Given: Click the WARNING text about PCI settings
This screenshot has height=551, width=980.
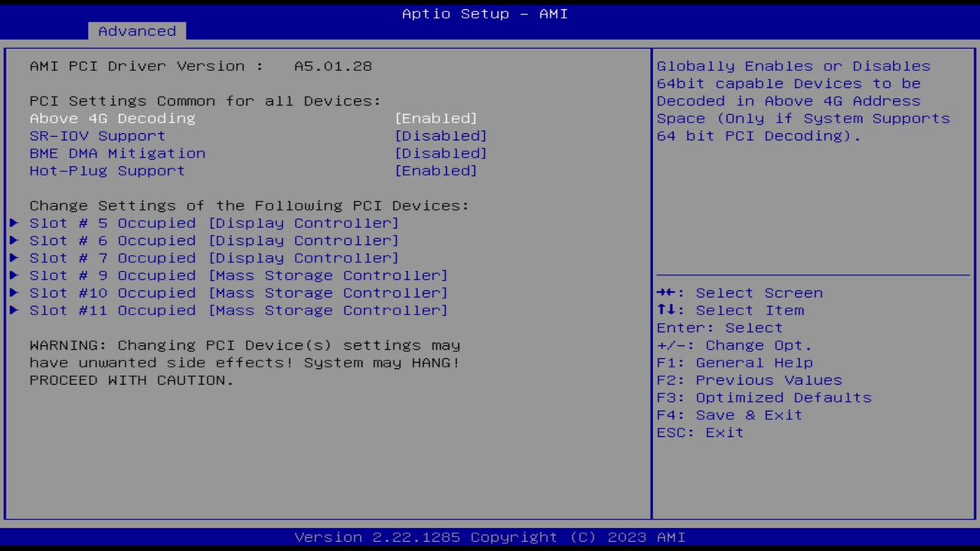Looking at the screenshot, I should point(245,363).
